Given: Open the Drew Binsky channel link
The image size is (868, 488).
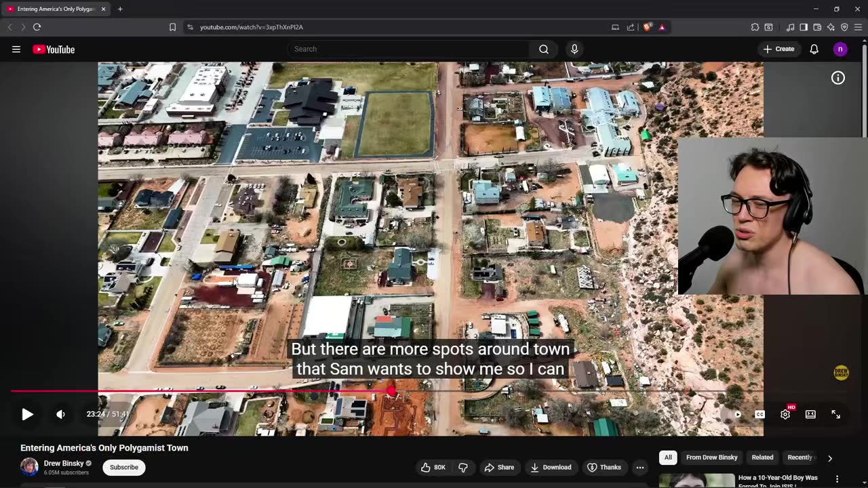Looking at the screenshot, I should (x=64, y=464).
